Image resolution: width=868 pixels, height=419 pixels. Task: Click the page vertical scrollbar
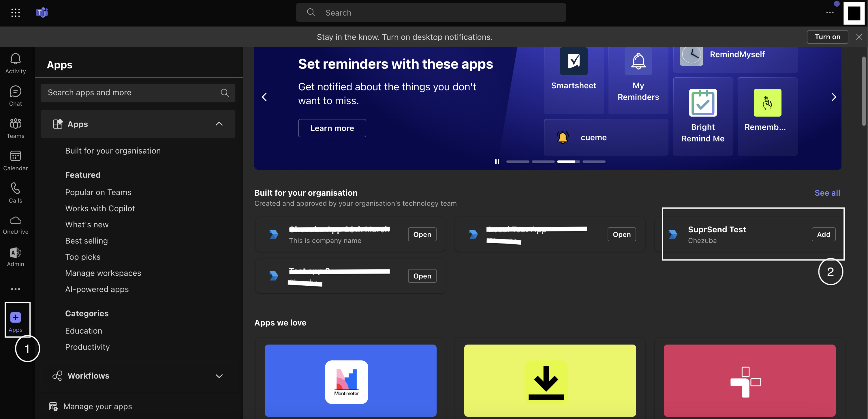864,91
